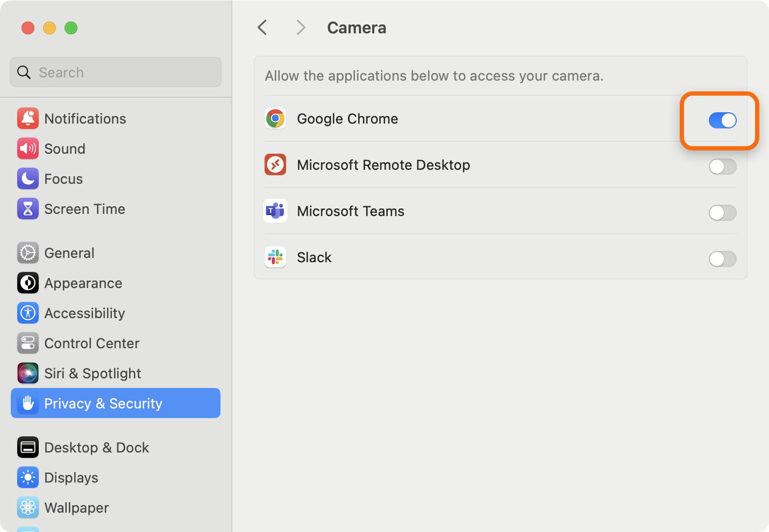Open Siri & Spotlight settings
This screenshot has width=769, height=532.
tap(116, 373)
